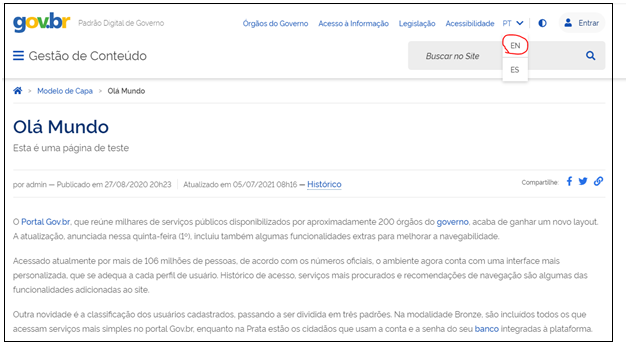Viewport: 628px width, 360px height.
Task: Expand the PT language dropdown
Action: click(x=513, y=23)
